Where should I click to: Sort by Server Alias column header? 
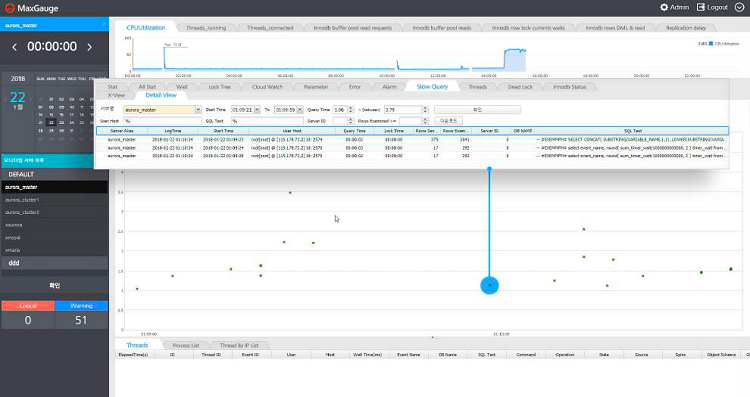tap(122, 131)
